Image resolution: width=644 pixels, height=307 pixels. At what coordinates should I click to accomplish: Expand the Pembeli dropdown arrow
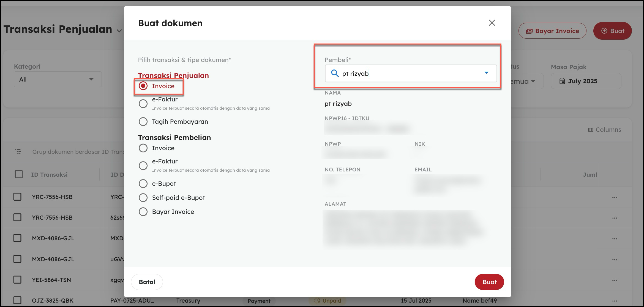(486, 73)
